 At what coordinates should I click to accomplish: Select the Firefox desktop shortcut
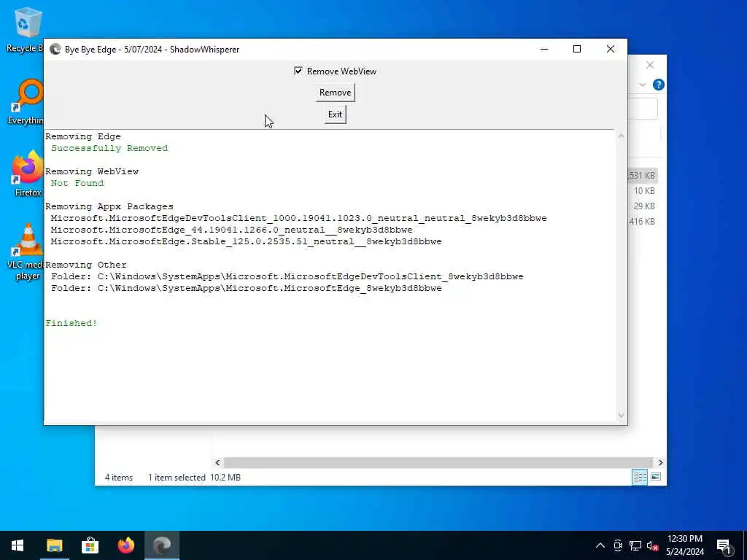(x=28, y=174)
